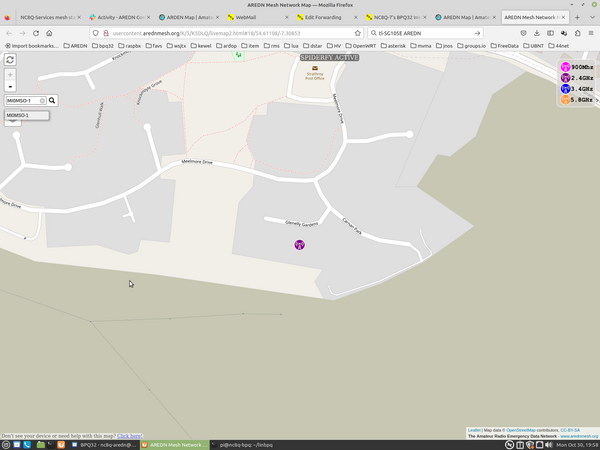Open the Files manager taskbar icon

[x=41, y=445]
